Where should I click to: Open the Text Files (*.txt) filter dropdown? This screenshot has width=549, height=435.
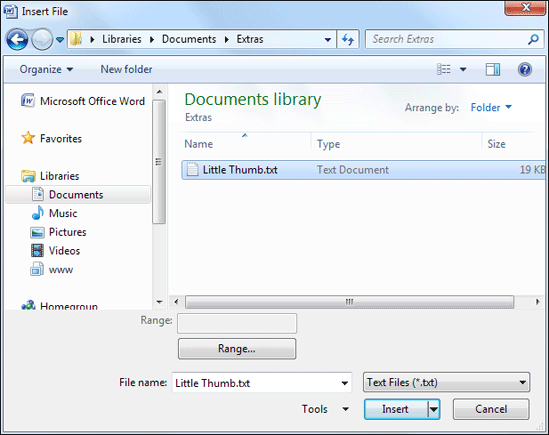446,382
